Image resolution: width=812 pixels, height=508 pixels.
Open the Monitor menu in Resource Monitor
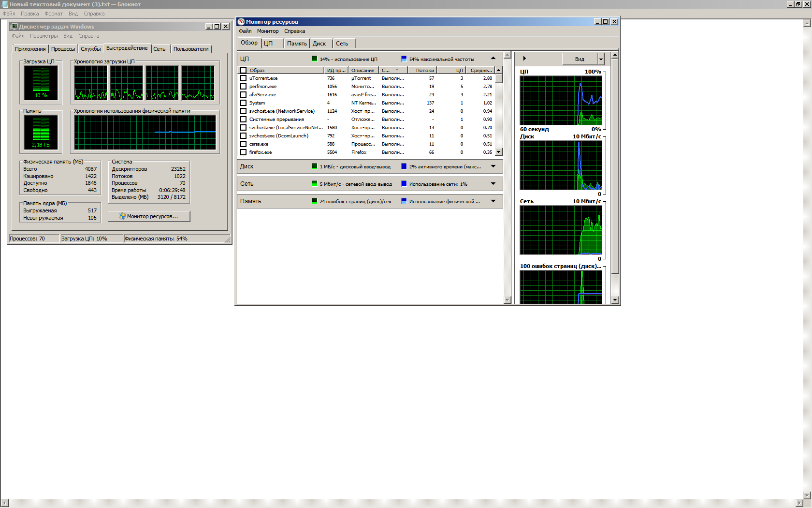tap(267, 31)
